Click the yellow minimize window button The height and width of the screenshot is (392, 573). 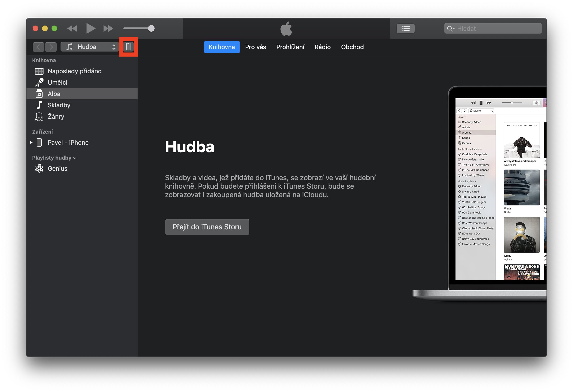pyautogui.click(x=45, y=29)
